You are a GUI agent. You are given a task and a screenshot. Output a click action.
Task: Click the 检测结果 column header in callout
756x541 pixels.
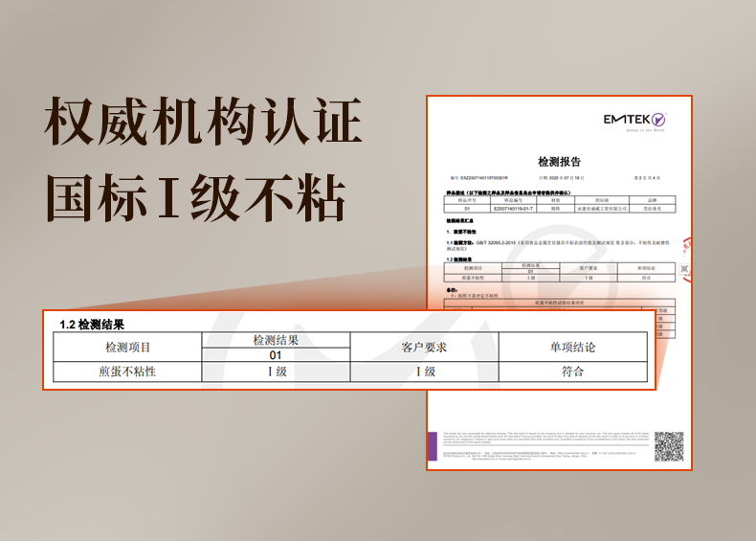point(276,340)
